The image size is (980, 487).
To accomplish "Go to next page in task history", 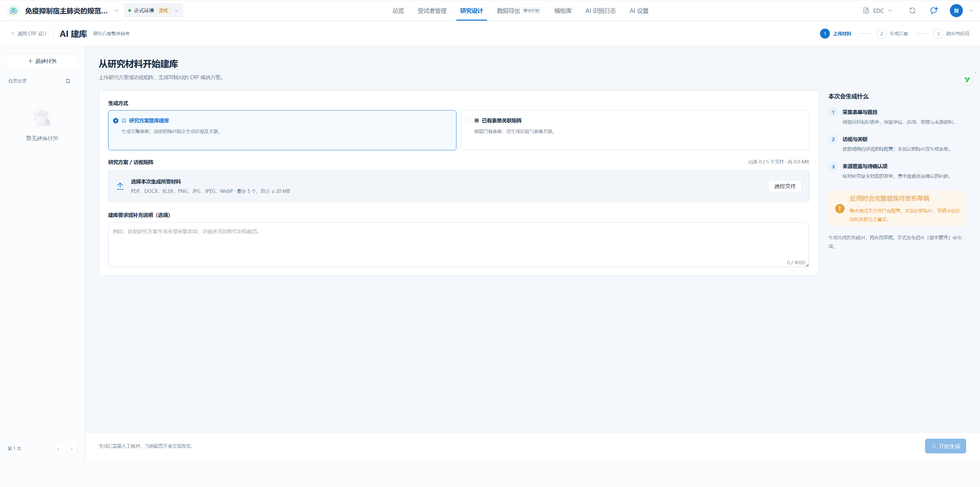I will click(x=71, y=449).
